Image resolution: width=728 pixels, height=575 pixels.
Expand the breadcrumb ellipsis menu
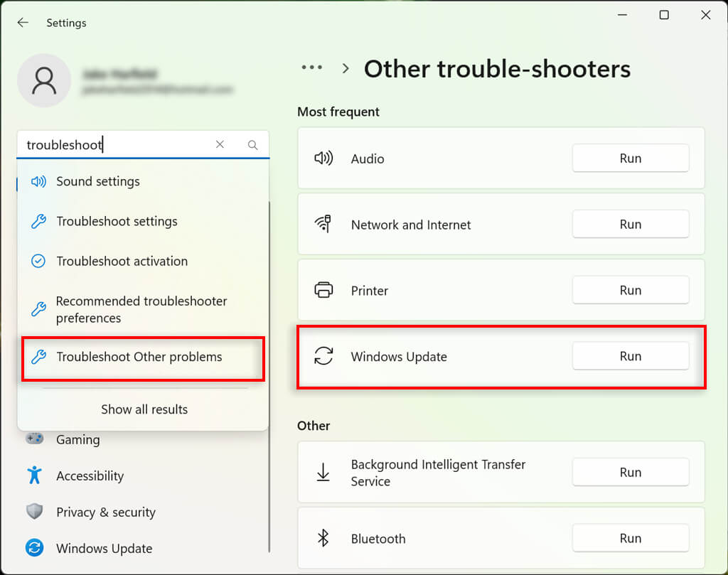pos(312,68)
